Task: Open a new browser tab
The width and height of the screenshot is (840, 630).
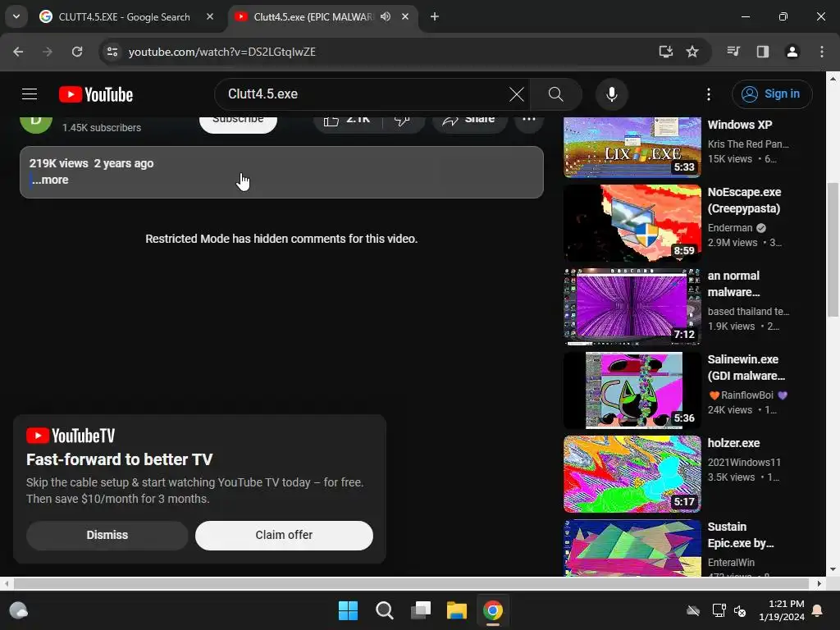Action: [435, 16]
